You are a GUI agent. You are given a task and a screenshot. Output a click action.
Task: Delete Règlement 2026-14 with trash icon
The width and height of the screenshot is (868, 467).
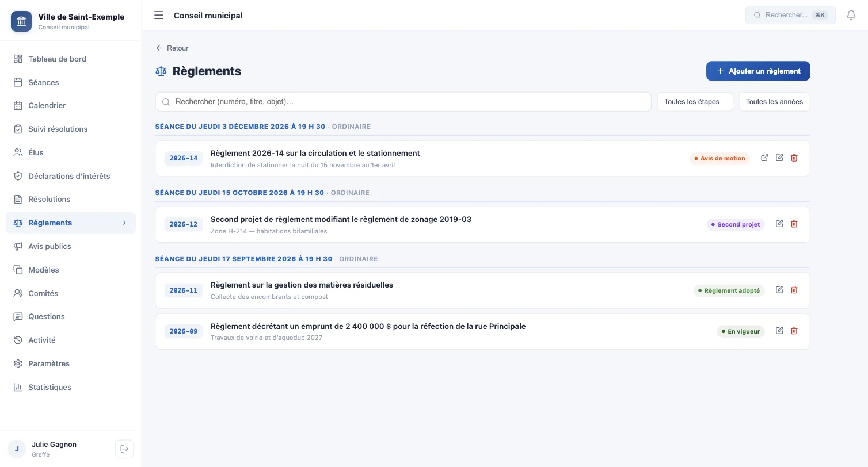tap(794, 158)
